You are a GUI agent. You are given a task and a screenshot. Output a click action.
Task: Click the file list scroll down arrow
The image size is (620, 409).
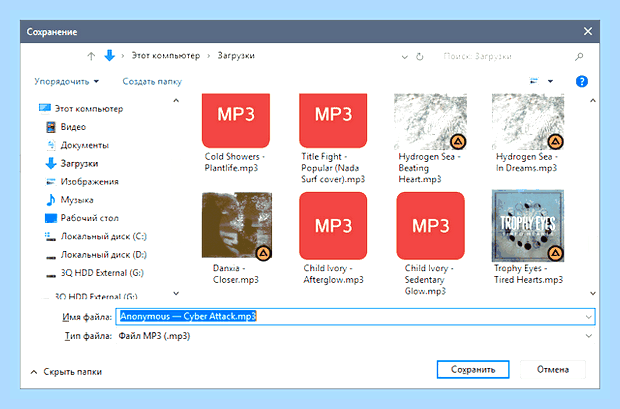[592, 293]
